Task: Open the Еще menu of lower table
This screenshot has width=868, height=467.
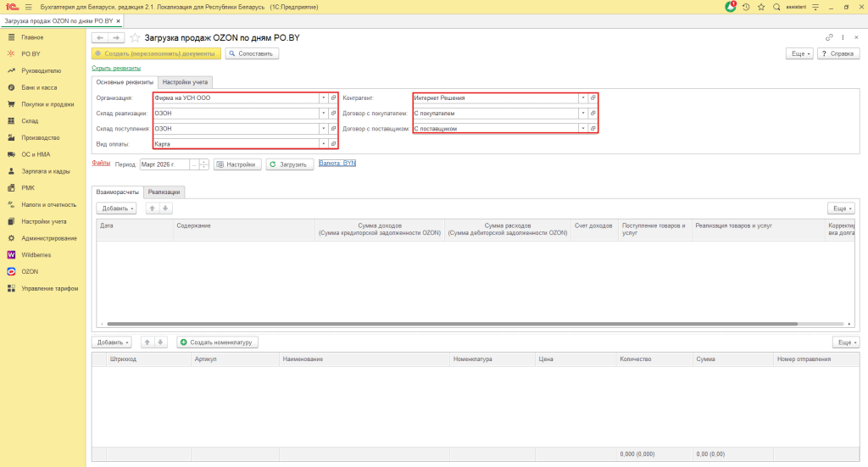Action: click(x=846, y=342)
